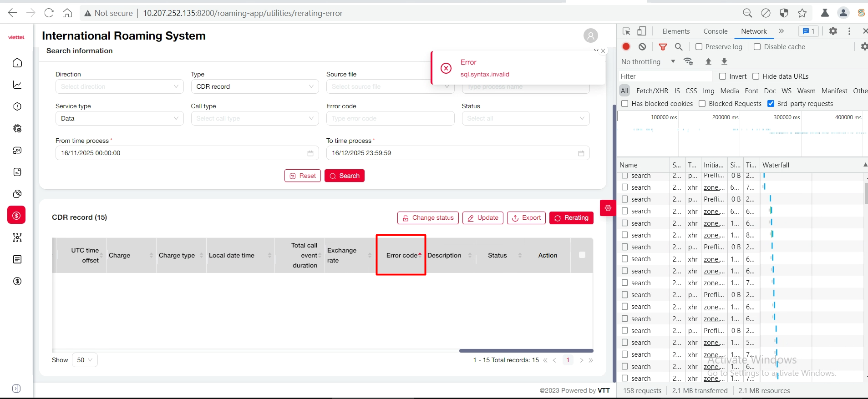Select the Fetch/XHR network filter
868x399 pixels.
click(x=652, y=91)
